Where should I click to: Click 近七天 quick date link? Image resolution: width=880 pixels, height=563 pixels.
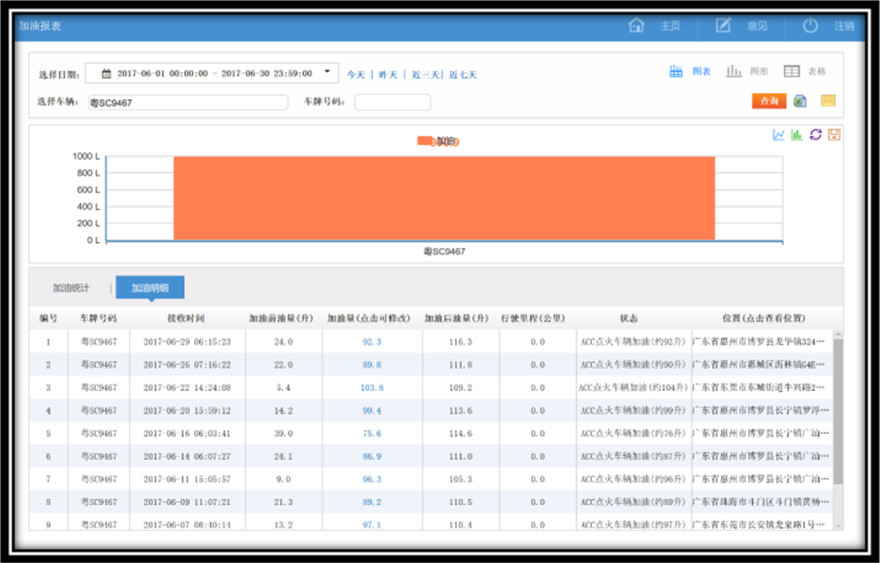463,75
